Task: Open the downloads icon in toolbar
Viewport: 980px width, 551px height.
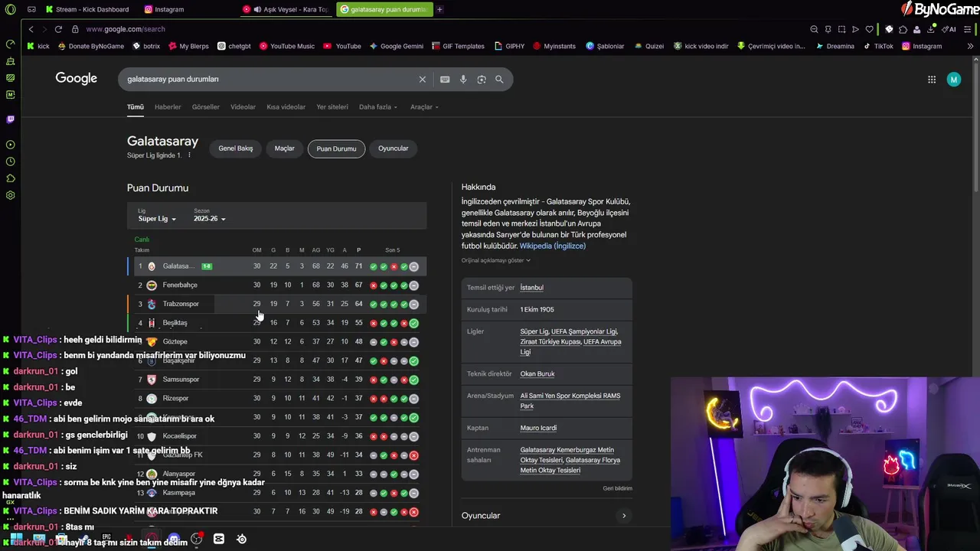Action: tap(930, 29)
